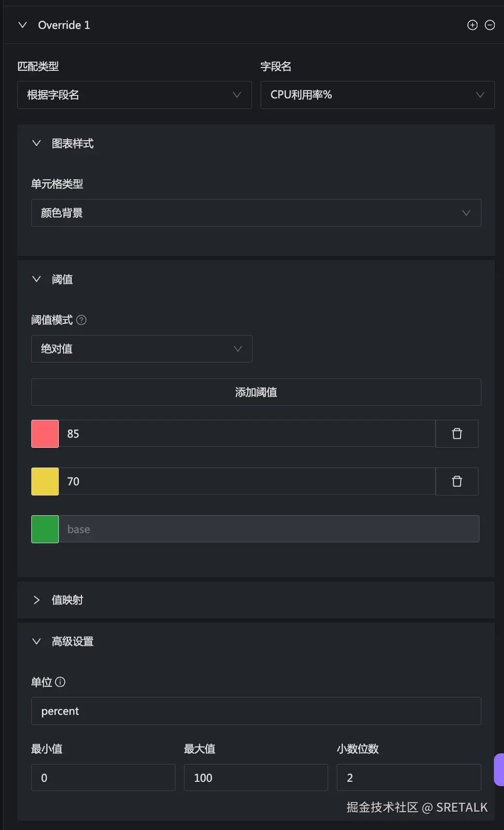Click the yellow threshold color swatch
The height and width of the screenshot is (830, 504).
click(45, 482)
